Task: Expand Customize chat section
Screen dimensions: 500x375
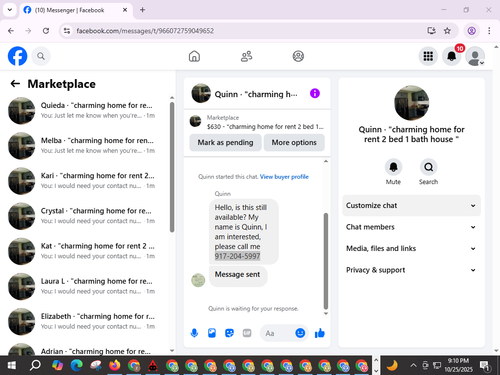Action: click(x=411, y=205)
